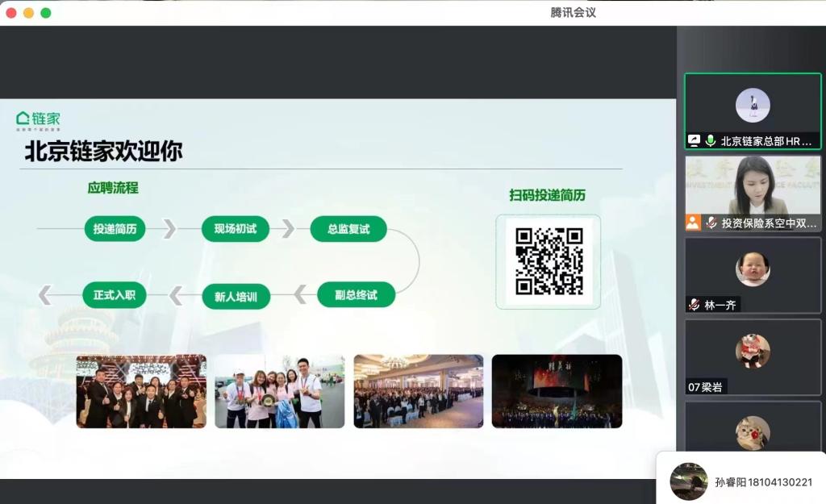Open the dark stage event photo

[x=557, y=391]
